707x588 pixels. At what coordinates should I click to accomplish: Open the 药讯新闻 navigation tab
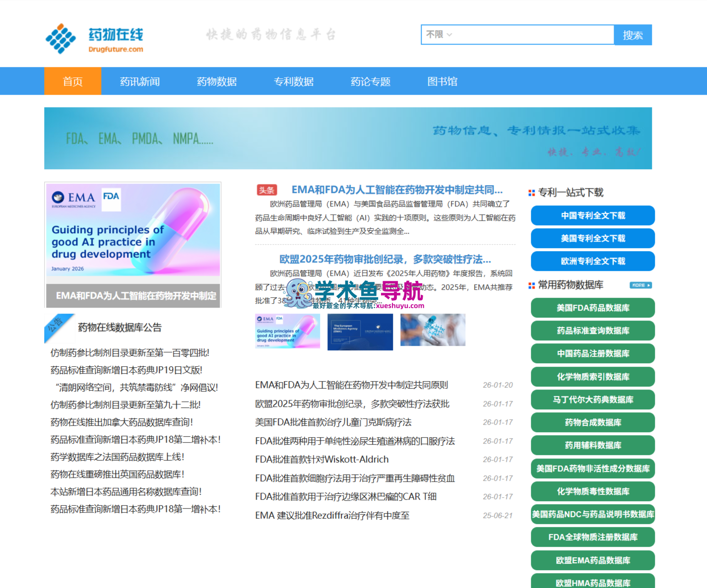140,81
